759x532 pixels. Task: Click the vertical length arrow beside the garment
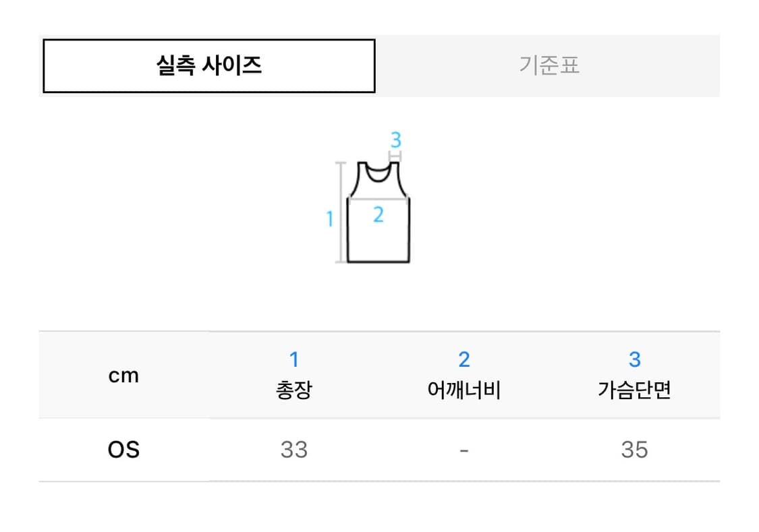point(340,212)
